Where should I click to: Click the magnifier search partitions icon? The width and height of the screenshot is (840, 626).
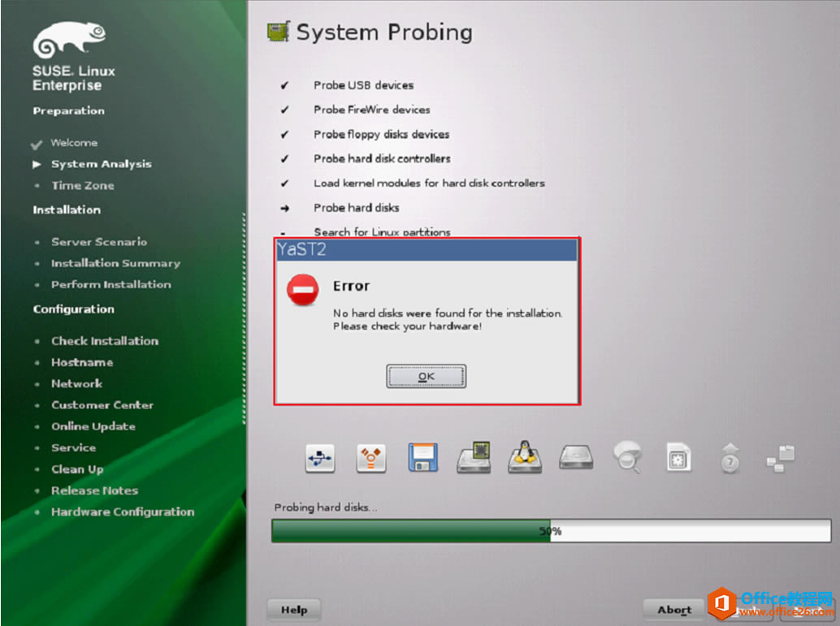(627, 457)
